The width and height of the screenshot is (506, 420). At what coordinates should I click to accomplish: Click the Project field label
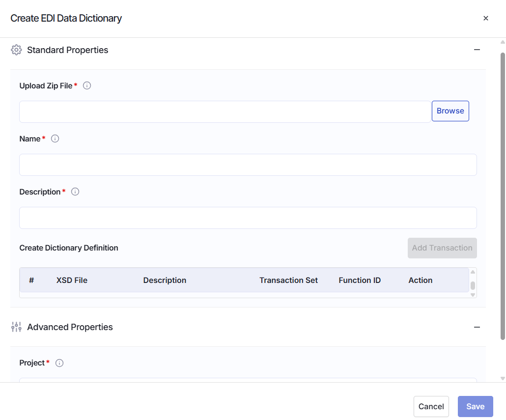(x=32, y=363)
